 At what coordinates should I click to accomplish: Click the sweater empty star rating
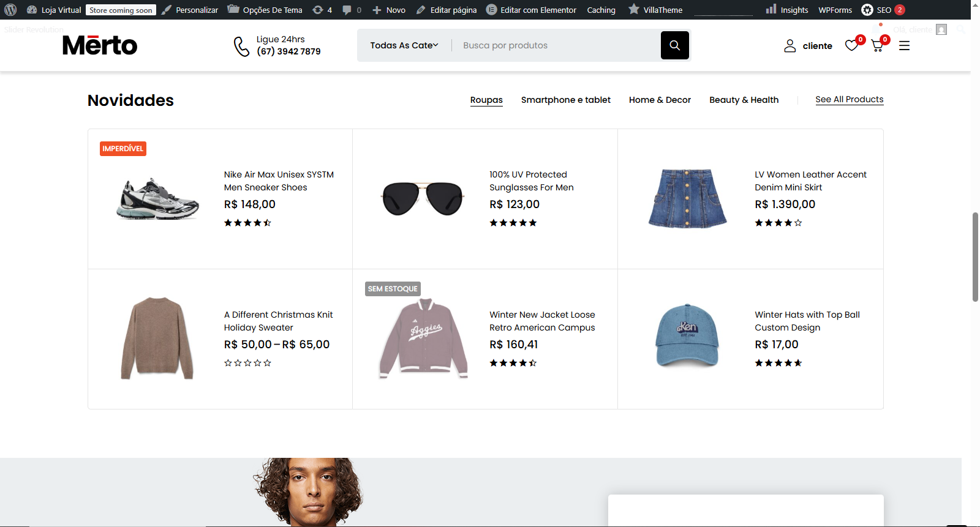pos(247,363)
